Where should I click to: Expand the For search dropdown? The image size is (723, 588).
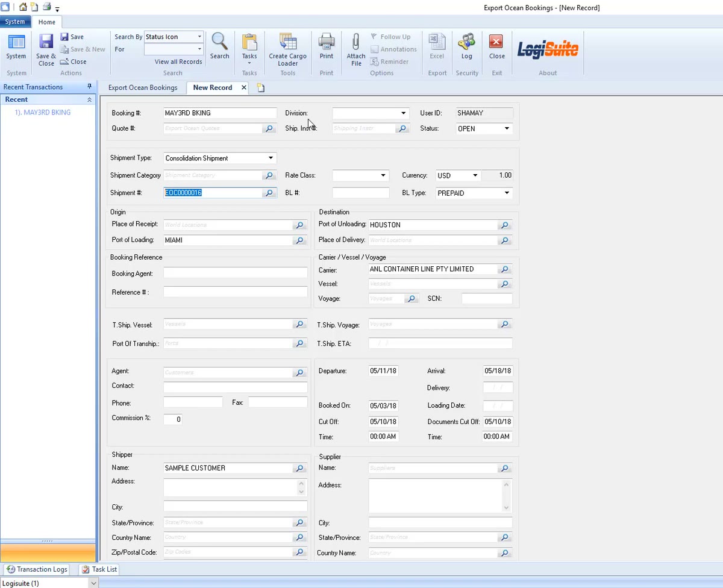pyautogui.click(x=199, y=49)
